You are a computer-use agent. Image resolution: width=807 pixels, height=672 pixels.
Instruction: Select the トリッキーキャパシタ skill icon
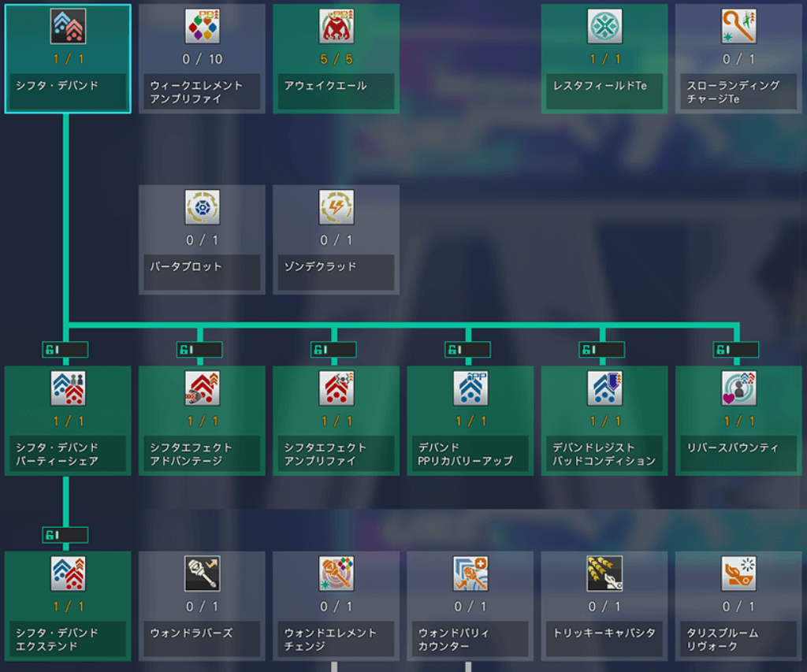[x=604, y=574]
